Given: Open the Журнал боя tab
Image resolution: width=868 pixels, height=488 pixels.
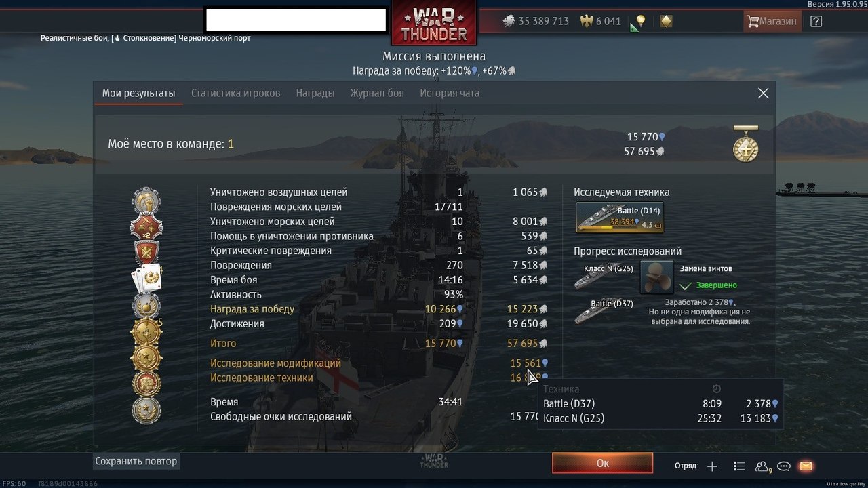Looking at the screenshot, I should 377,93.
